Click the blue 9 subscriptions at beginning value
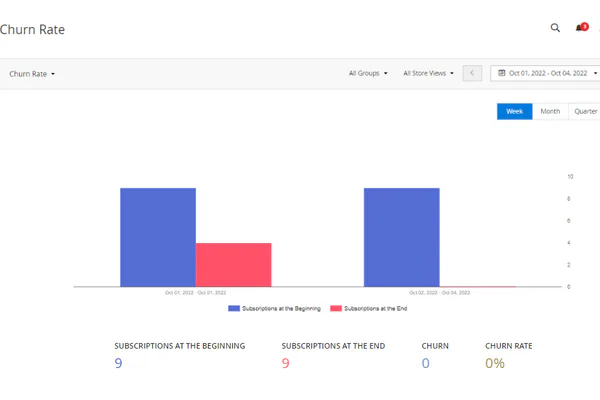The height and width of the screenshot is (400, 600). pos(118,363)
